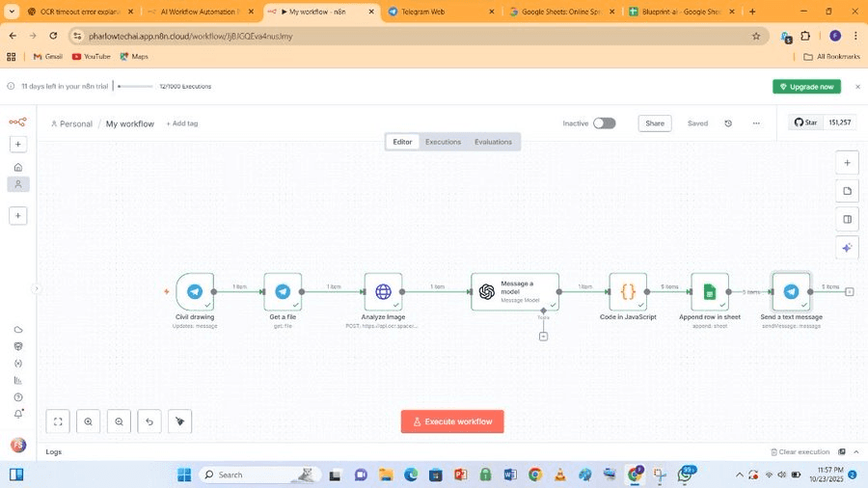This screenshot has width=868, height=488.
Task: Click the taskbar Search box
Action: pos(258,474)
